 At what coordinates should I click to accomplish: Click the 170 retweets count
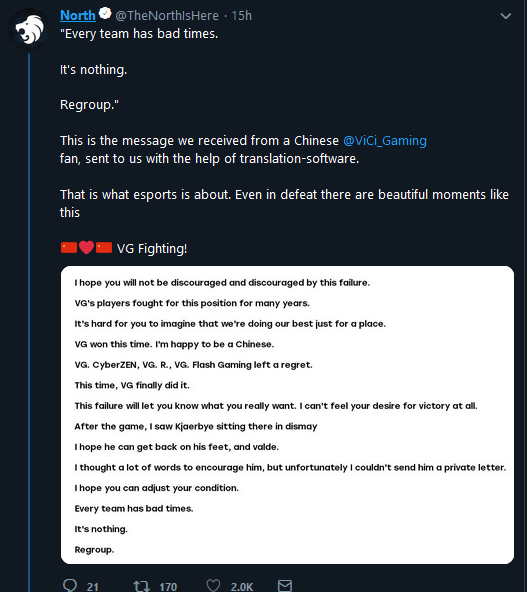[x=168, y=587]
